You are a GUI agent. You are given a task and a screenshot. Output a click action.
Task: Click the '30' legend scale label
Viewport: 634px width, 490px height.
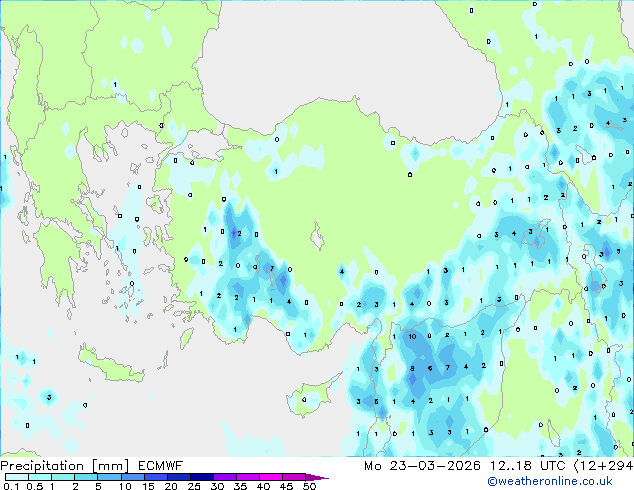coord(217,486)
